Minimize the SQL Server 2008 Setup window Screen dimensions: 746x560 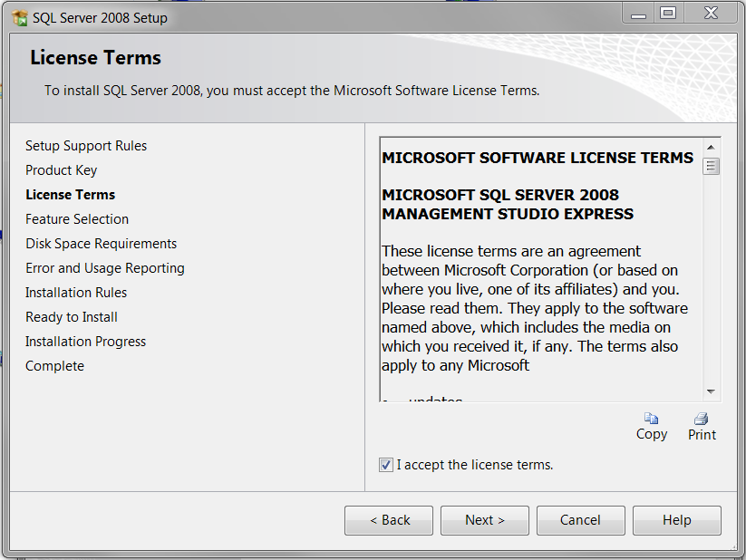[637, 13]
